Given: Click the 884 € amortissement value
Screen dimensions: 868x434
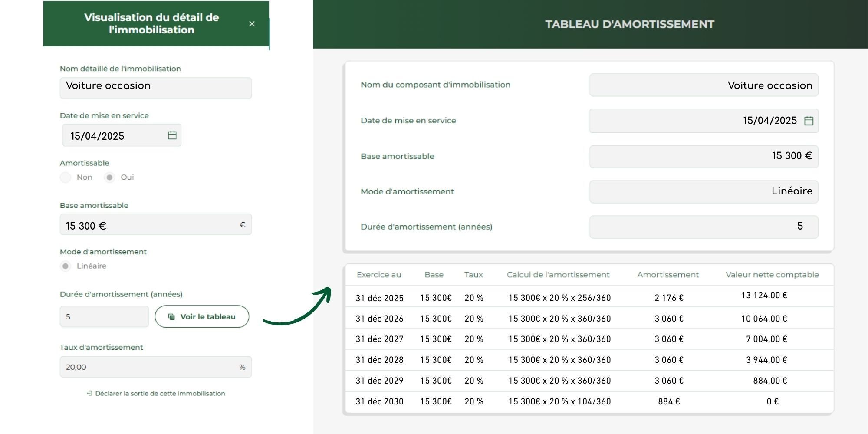Looking at the screenshot, I should click(669, 401).
